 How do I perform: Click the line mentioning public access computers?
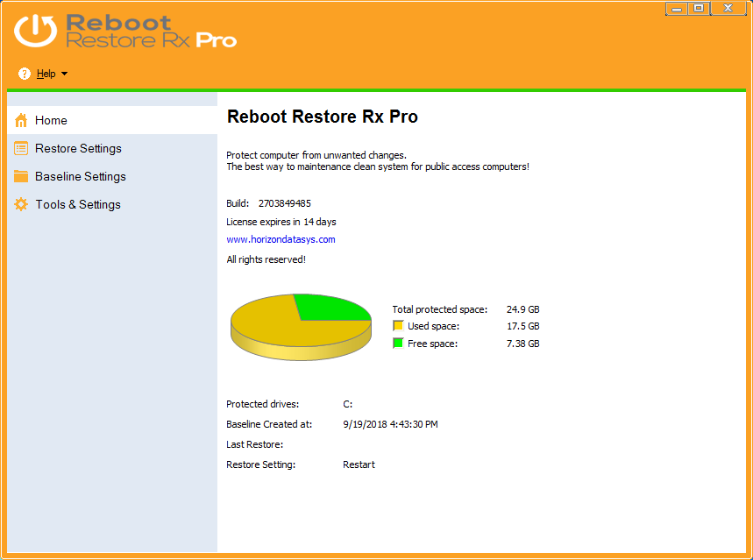378,167
